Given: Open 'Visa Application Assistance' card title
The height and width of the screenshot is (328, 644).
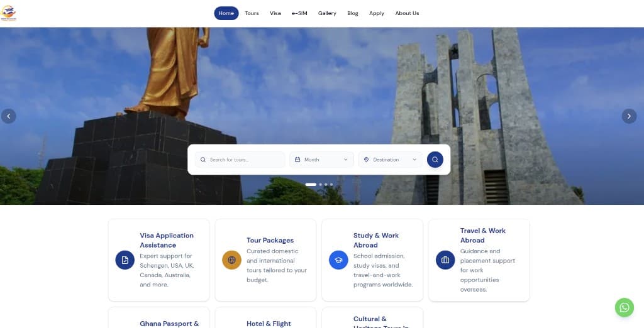Looking at the screenshot, I should (166, 240).
